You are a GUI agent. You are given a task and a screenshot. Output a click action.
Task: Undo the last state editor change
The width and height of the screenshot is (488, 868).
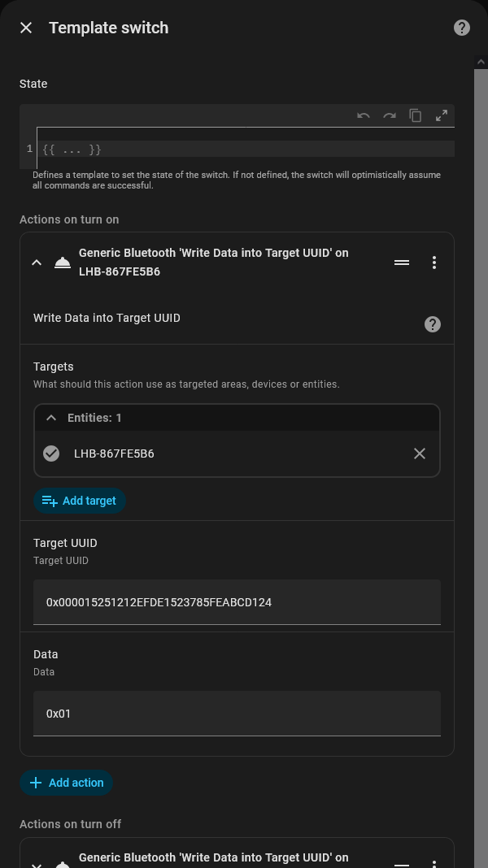(x=364, y=115)
